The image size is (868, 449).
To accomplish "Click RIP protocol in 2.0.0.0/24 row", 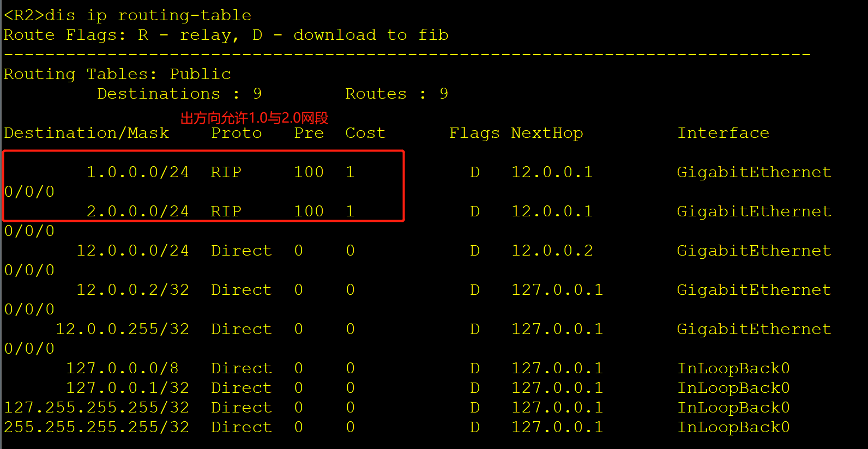I will coord(226,211).
